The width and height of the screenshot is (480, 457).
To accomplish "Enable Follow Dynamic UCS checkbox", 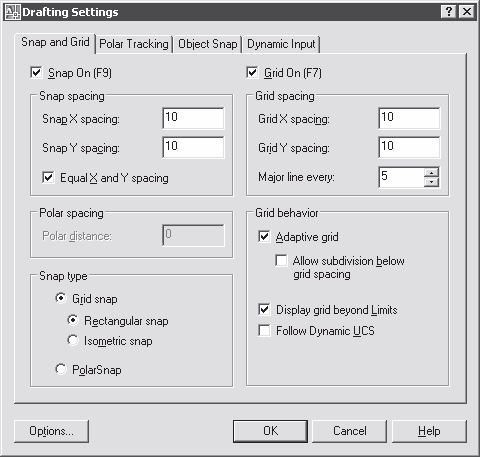I will pos(264,331).
